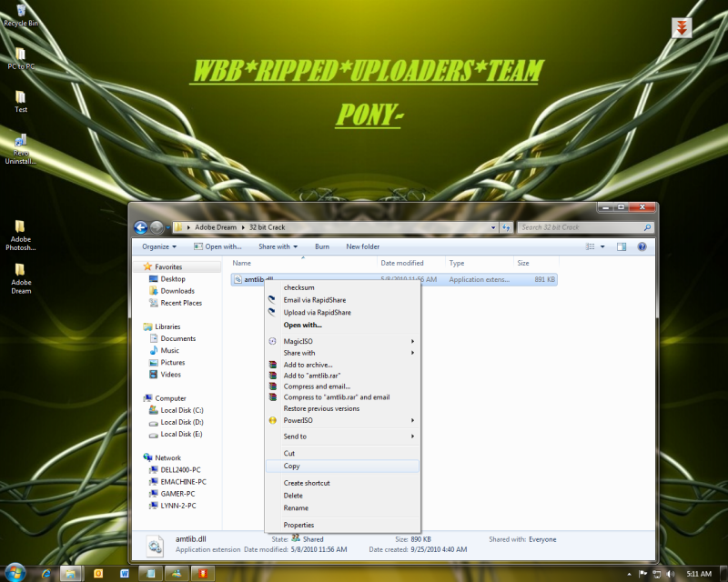Viewport: 728px width, 582px height.
Task: Click the PowerISO icon in context menu
Action: (272, 420)
